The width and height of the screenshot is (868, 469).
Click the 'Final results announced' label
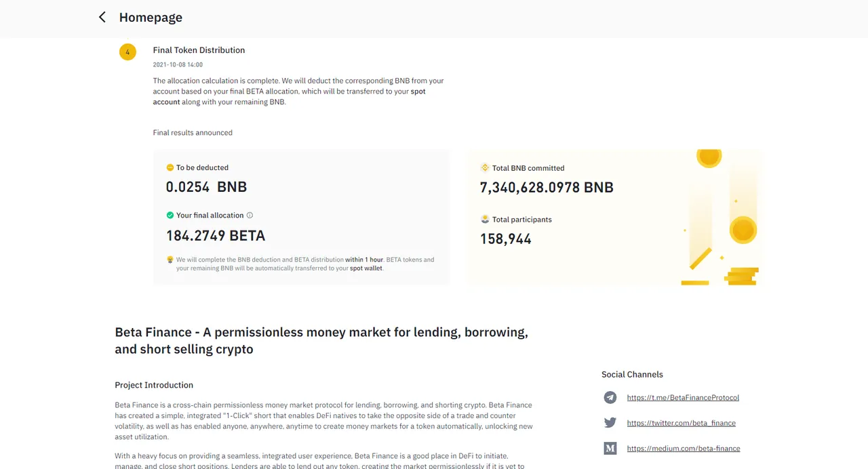tap(193, 133)
